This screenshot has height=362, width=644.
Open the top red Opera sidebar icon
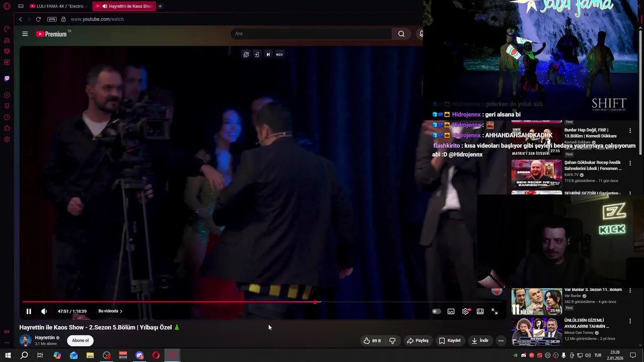coord(7,29)
